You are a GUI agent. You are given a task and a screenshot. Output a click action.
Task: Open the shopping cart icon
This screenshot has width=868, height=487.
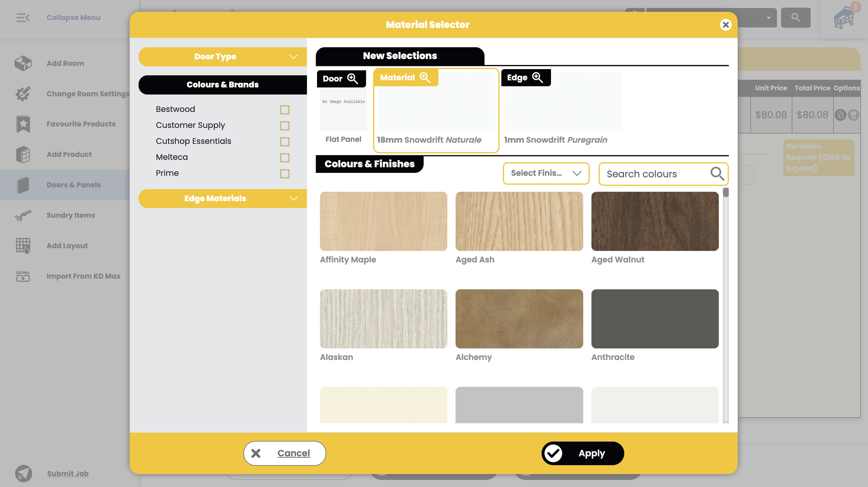844,17
